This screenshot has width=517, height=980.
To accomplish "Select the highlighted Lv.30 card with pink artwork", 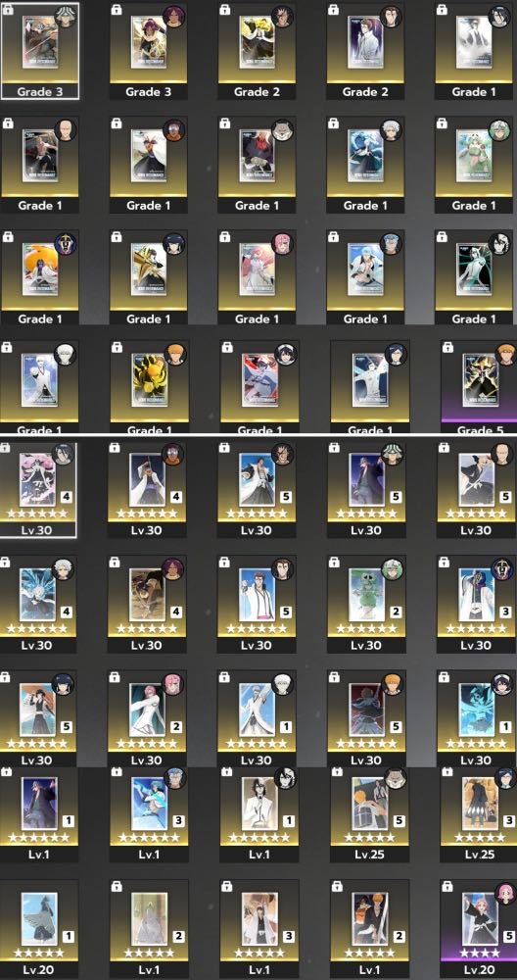I will pos(39,490).
